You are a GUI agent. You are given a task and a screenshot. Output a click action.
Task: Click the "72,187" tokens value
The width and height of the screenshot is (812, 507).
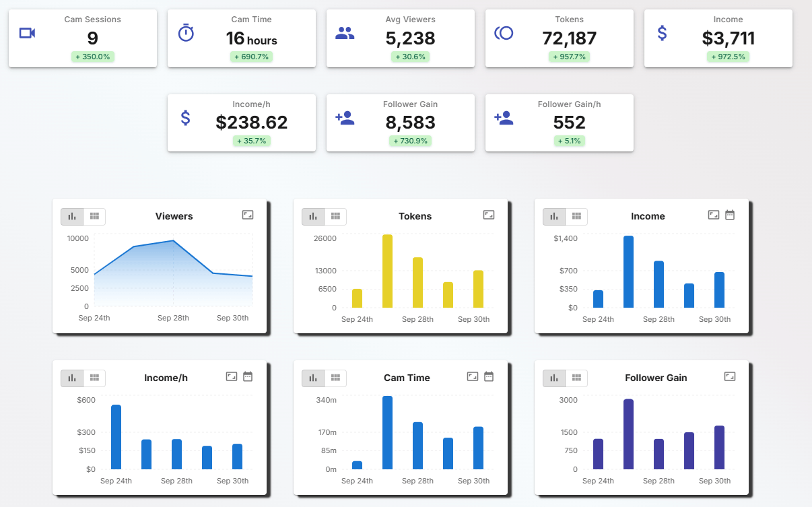tap(570, 38)
